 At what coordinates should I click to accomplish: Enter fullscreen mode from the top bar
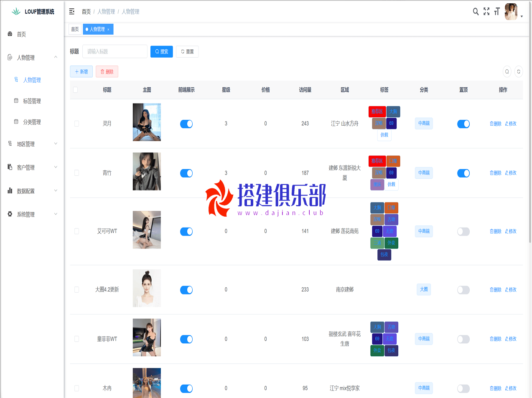[x=486, y=12]
